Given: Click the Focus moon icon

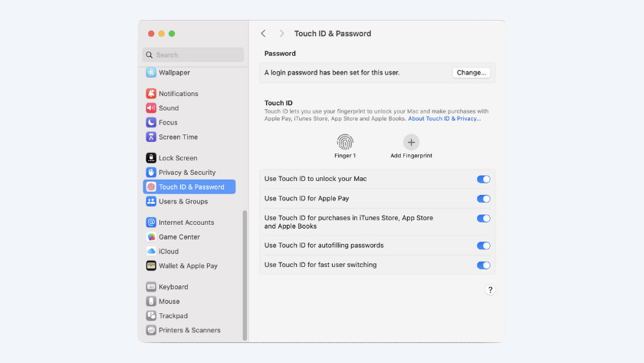Looking at the screenshot, I should tap(151, 122).
